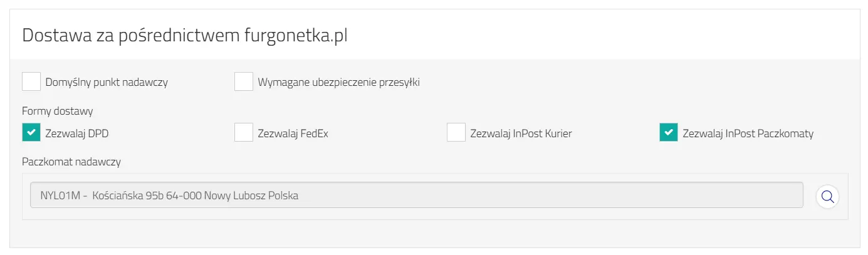The height and width of the screenshot is (255, 868).
Task: Check the Zezwalaj FedEx checkbox
Action: 244,133
